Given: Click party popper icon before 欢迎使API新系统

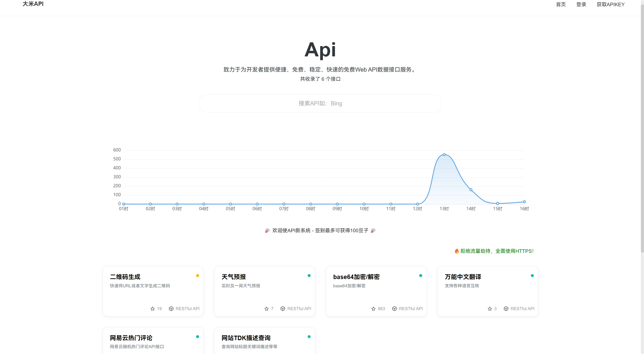Looking at the screenshot, I should (x=267, y=230).
